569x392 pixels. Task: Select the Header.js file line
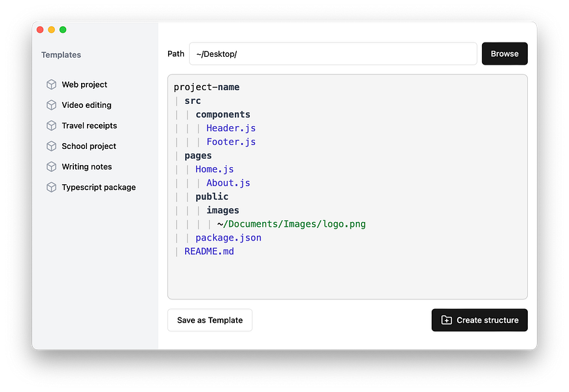(x=231, y=128)
